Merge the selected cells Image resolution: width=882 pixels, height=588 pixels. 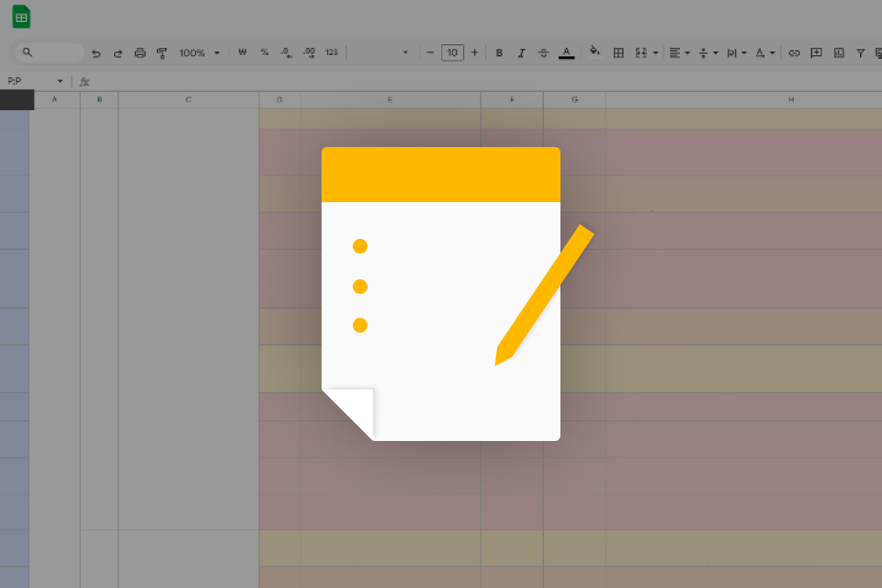641,53
